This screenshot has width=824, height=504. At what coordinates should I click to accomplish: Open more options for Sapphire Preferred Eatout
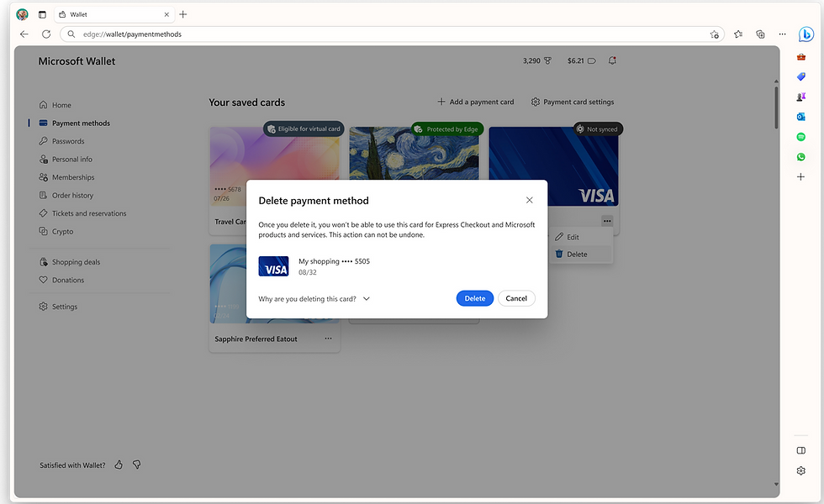328,339
